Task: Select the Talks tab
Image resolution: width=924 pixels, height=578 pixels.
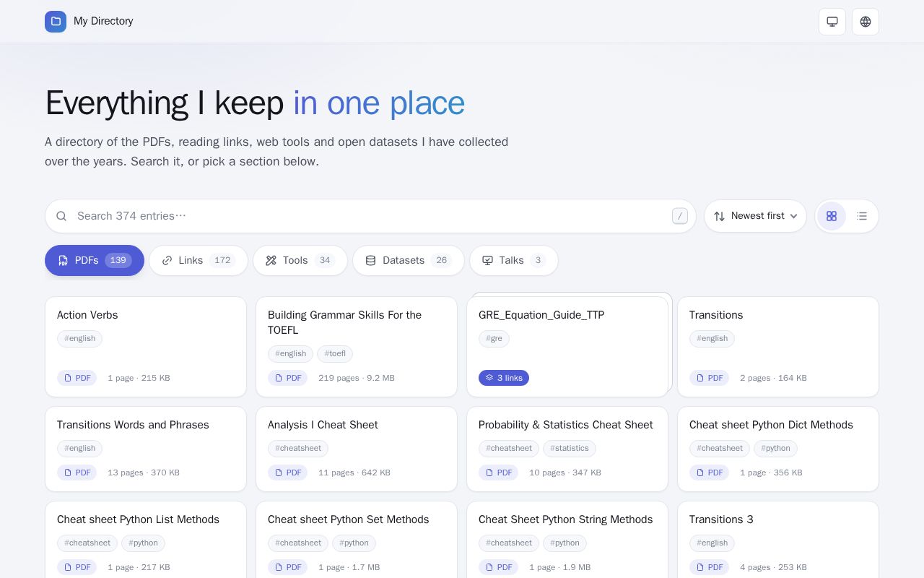Action: pyautogui.click(x=514, y=260)
